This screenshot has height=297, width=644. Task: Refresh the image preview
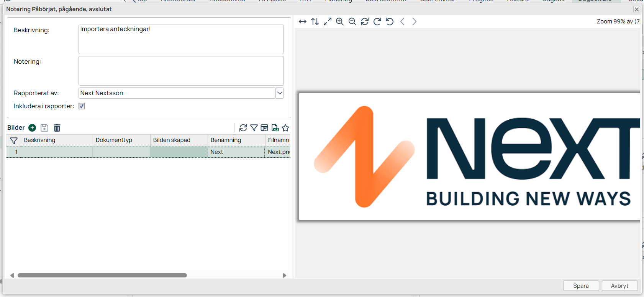365,21
